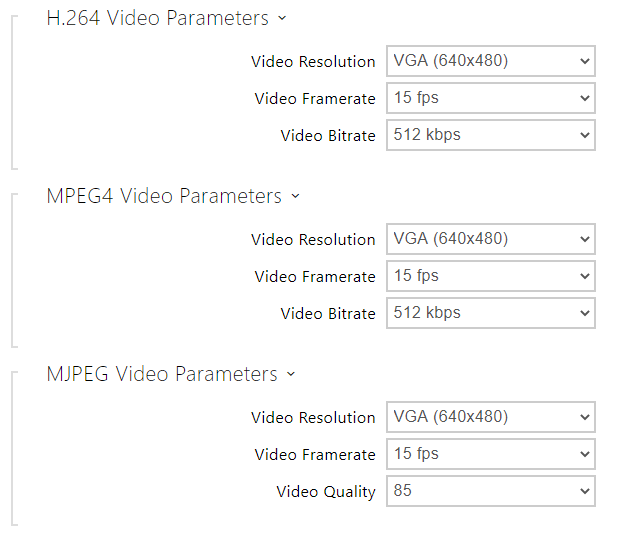The height and width of the screenshot is (535, 617).
Task: Collapse H.264 Video Parameters section chevron
Action: [x=282, y=18]
